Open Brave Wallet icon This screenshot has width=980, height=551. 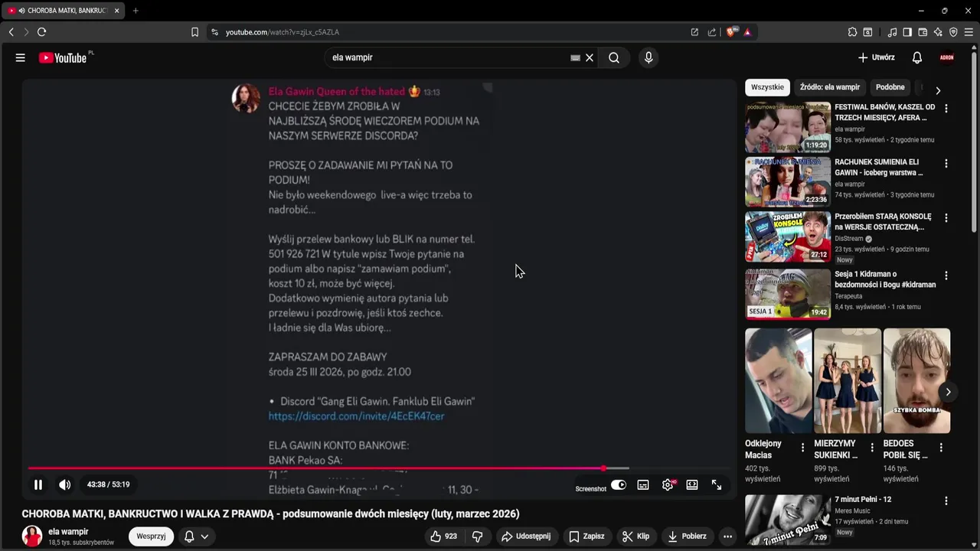click(923, 32)
